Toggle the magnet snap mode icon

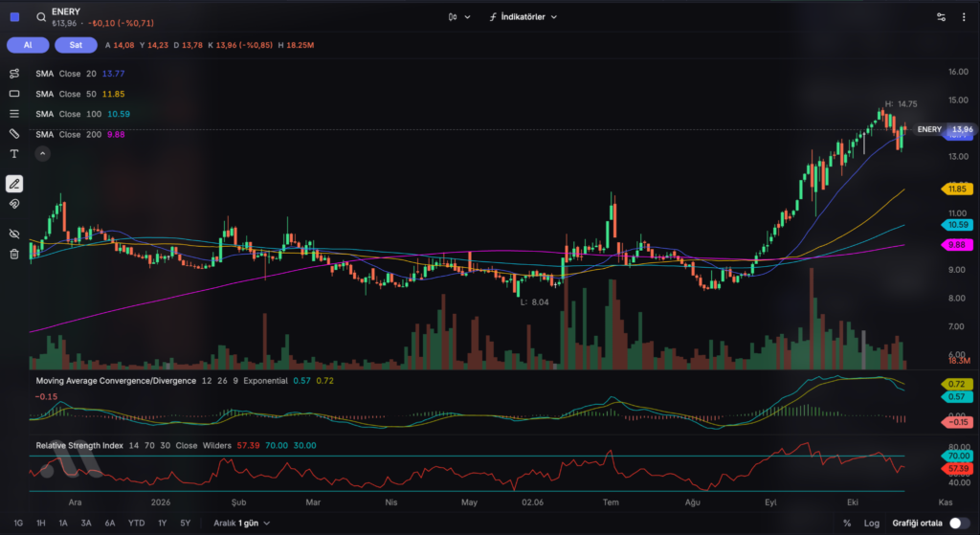[x=14, y=204]
